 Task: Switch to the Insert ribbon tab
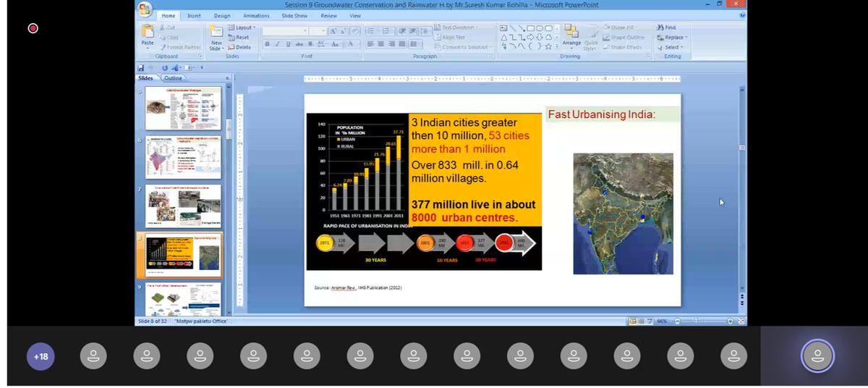pyautogui.click(x=194, y=15)
